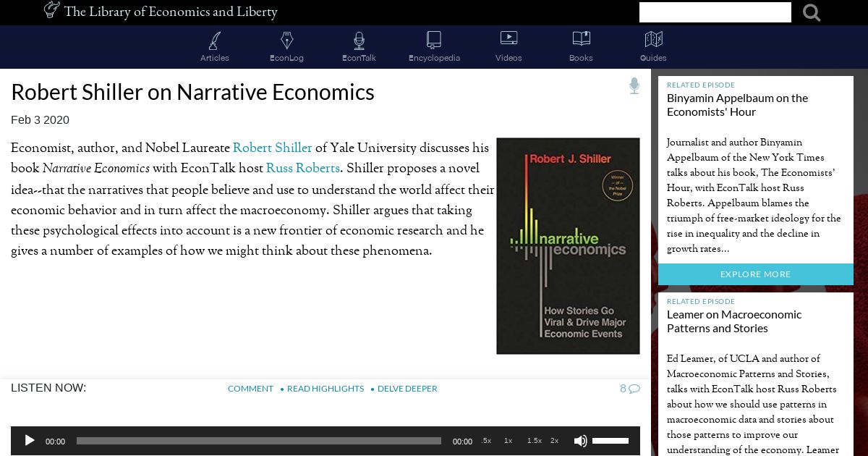Click the elapsed time 00:00 readout
Viewport: 868px width, 456px height.
[55, 442]
